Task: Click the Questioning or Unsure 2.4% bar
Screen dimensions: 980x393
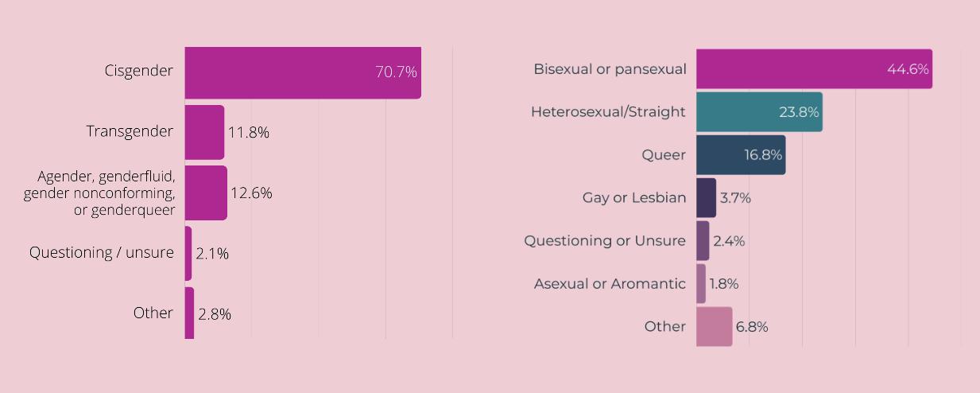Action: (x=703, y=241)
